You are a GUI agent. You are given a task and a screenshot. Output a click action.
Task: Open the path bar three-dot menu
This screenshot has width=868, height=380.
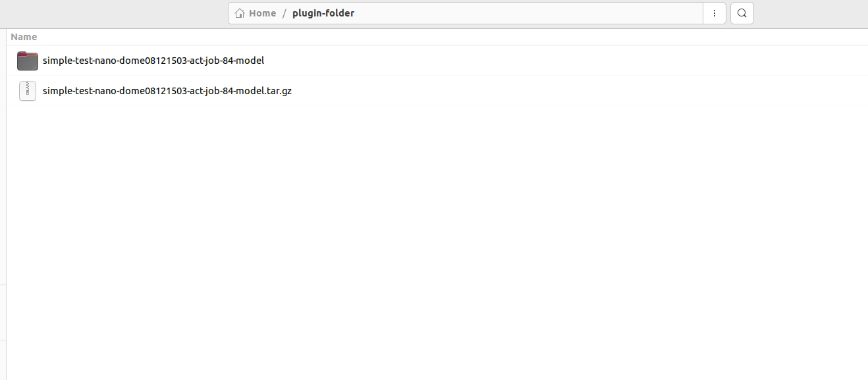[x=715, y=13]
